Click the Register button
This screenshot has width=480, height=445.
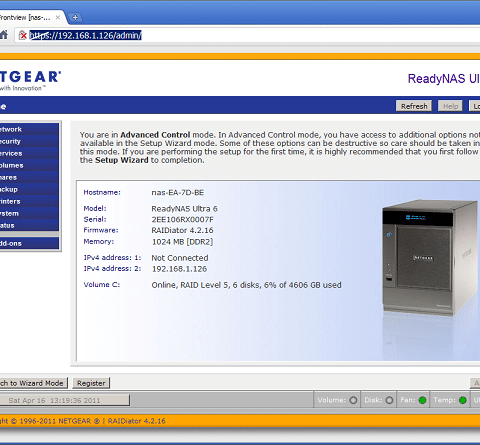(91, 383)
